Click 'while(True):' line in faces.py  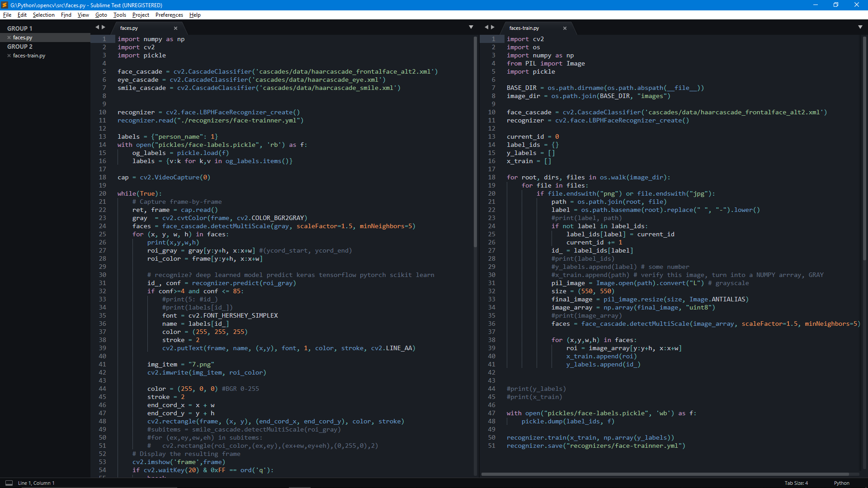139,193
